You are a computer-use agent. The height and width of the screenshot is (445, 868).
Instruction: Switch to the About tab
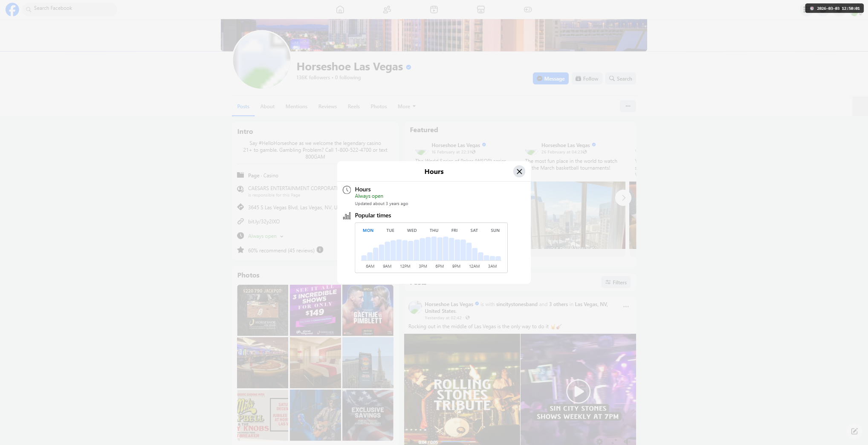(267, 107)
